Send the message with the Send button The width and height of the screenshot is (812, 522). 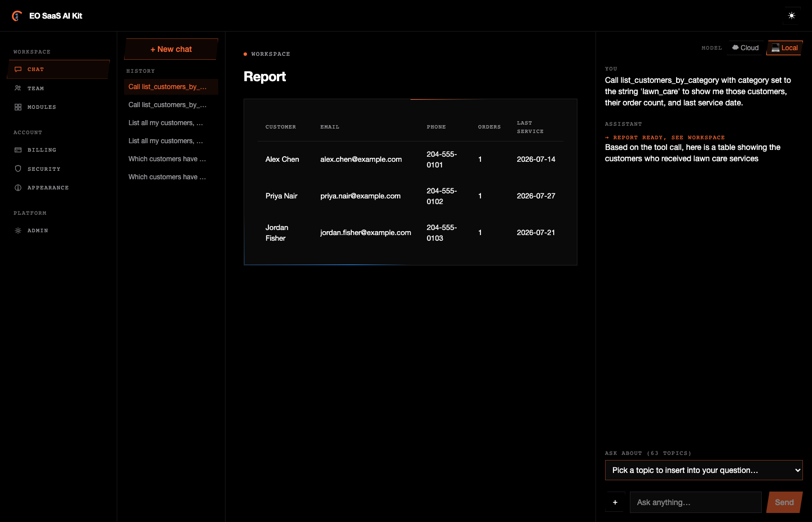(x=784, y=502)
